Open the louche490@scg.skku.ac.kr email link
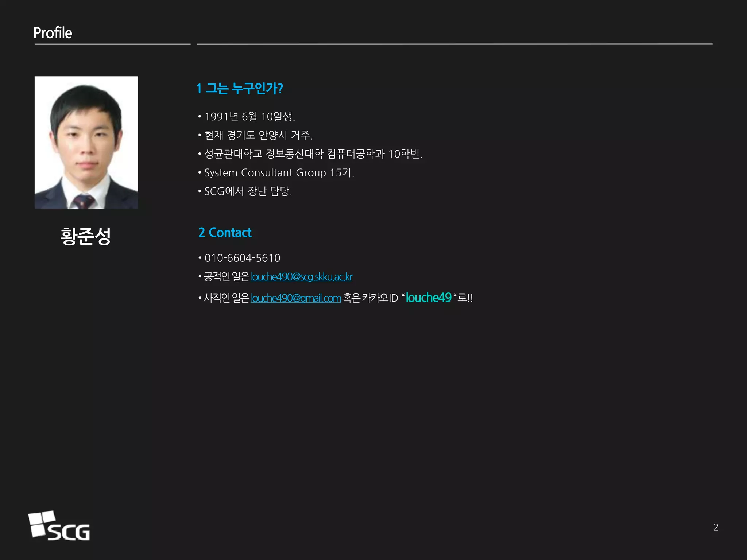Viewport: 747px width, 560px height. (x=301, y=277)
